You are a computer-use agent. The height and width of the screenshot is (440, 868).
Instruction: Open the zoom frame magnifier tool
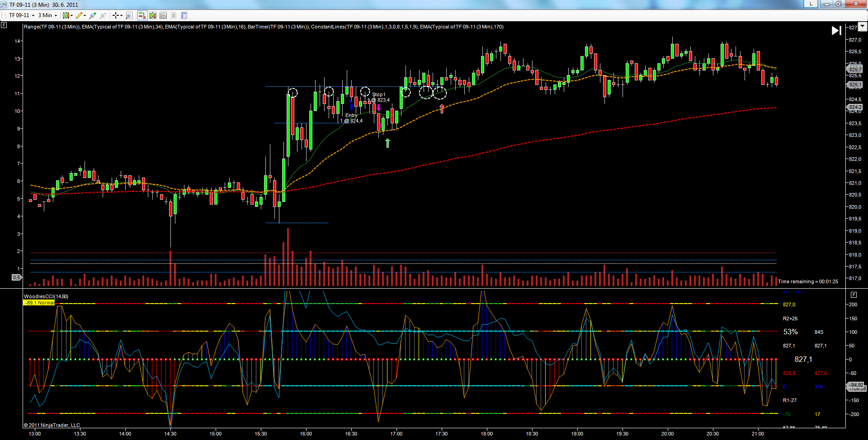[x=129, y=15]
